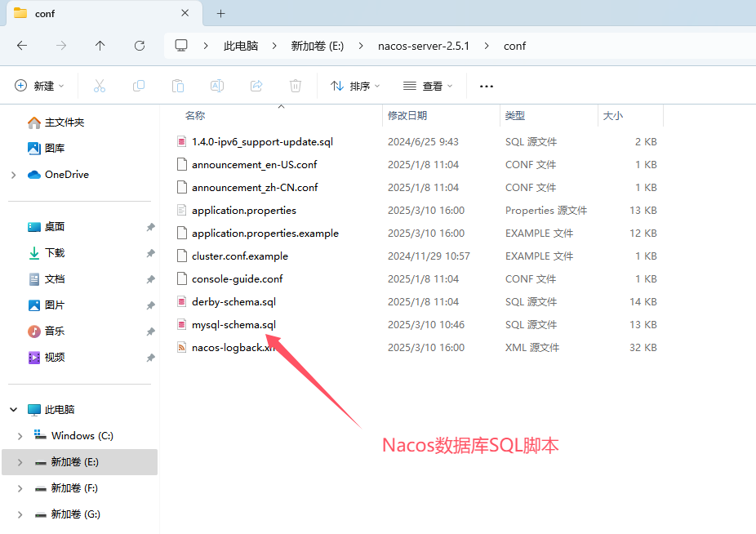The height and width of the screenshot is (534, 756).
Task: Refresh the current folder view
Action: tap(140, 46)
